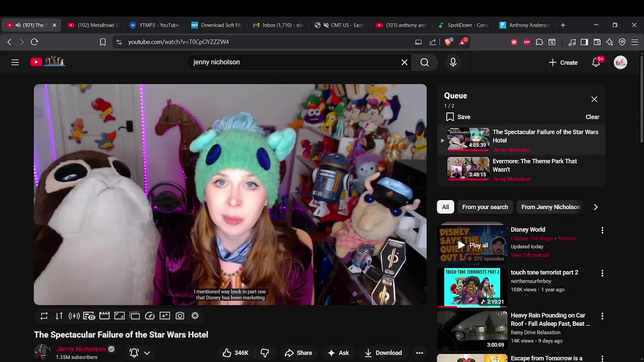The width and height of the screenshot is (644, 362).
Task: Save the queue as playlist
Action: point(458,117)
